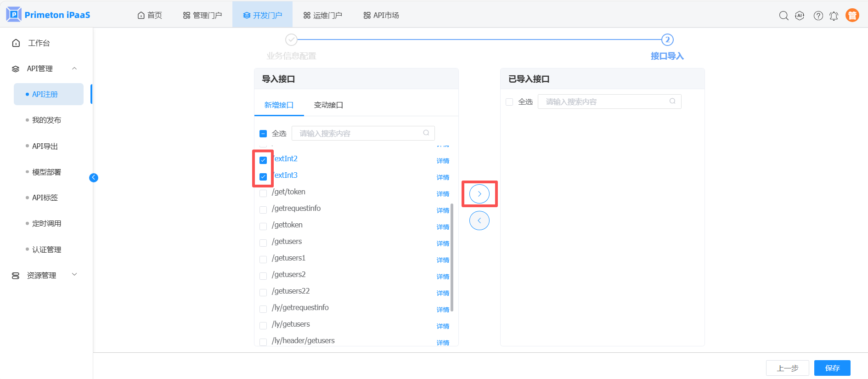Viewport: 868px width, 379px height.
Task: Collapse the sidebar with blue arrow handle
Action: (x=94, y=178)
